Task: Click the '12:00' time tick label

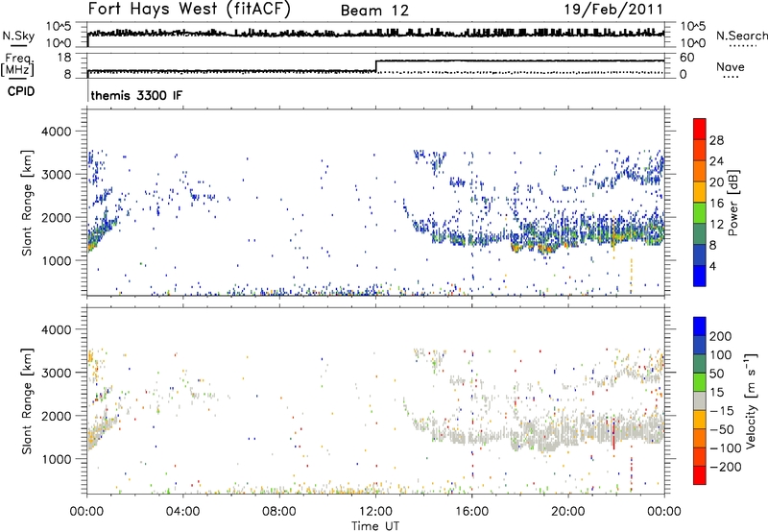Action: coord(375,512)
